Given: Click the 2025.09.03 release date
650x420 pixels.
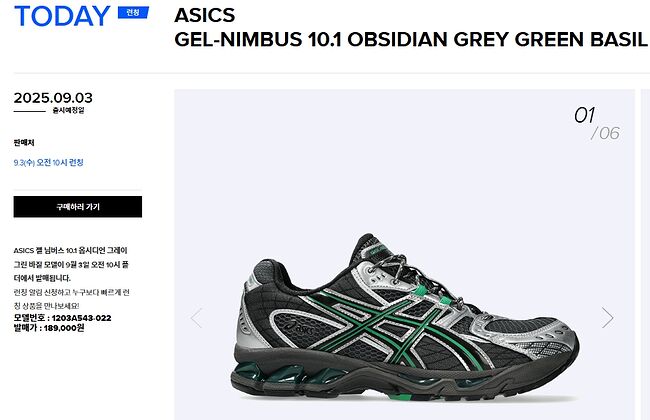Looking at the screenshot, I should tap(53, 98).
